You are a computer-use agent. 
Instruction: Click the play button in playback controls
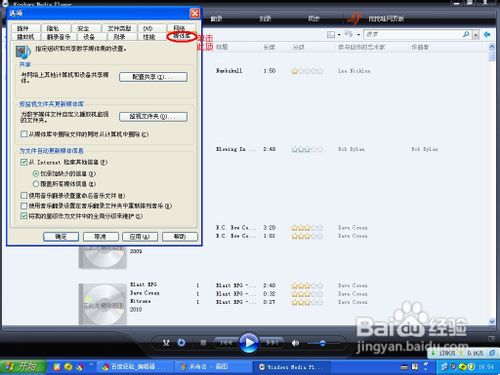point(249,342)
